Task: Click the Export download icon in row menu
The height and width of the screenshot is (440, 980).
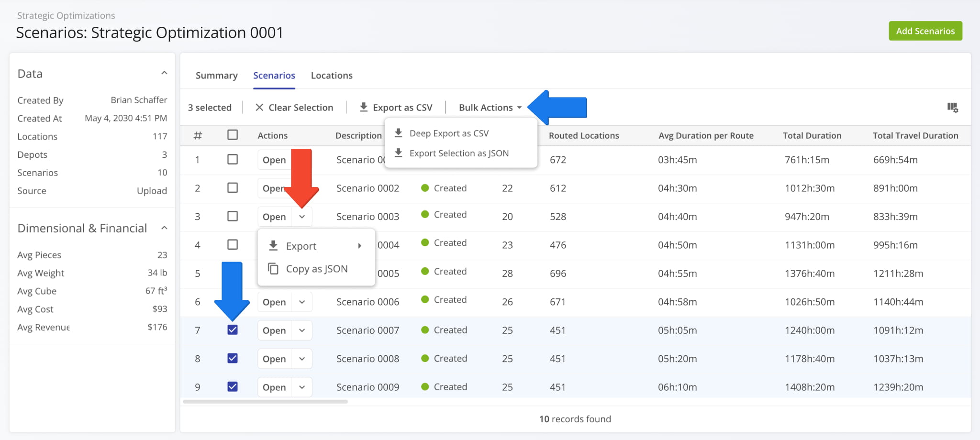Action: point(273,246)
